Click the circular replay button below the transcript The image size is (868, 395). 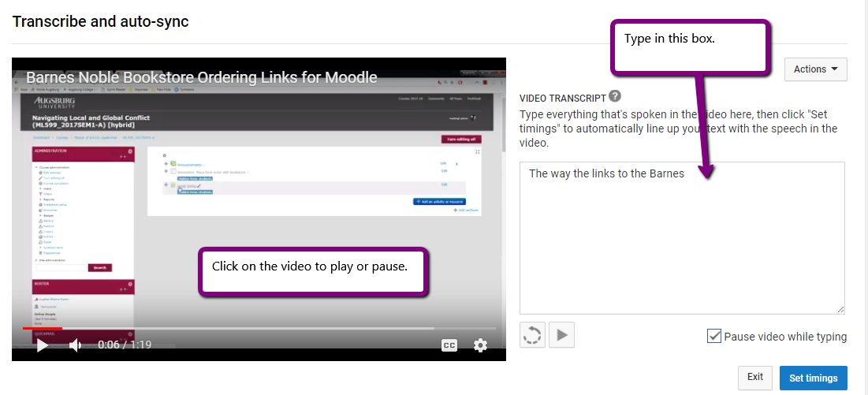(x=533, y=335)
